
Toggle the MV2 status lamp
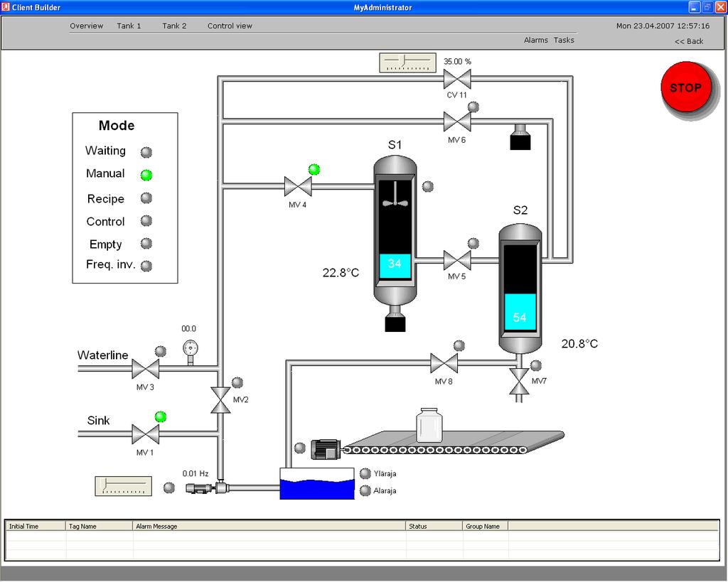coord(237,382)
